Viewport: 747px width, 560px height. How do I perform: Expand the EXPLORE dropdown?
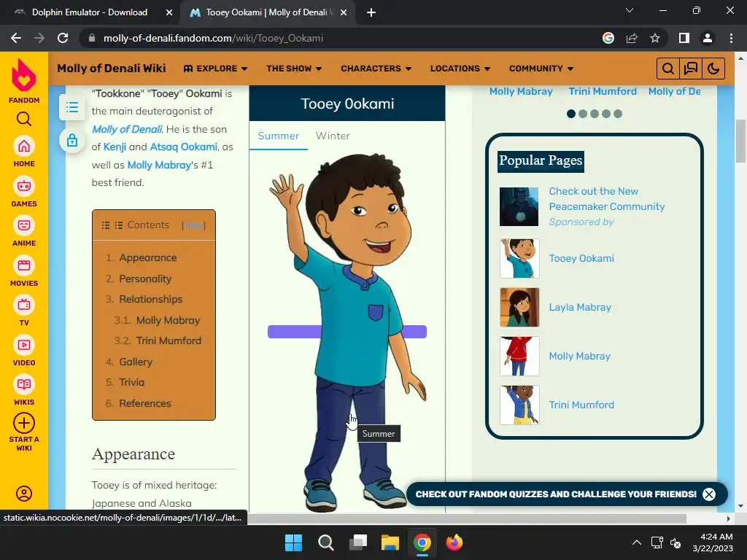pyautogui.click(x=215, y=69)
